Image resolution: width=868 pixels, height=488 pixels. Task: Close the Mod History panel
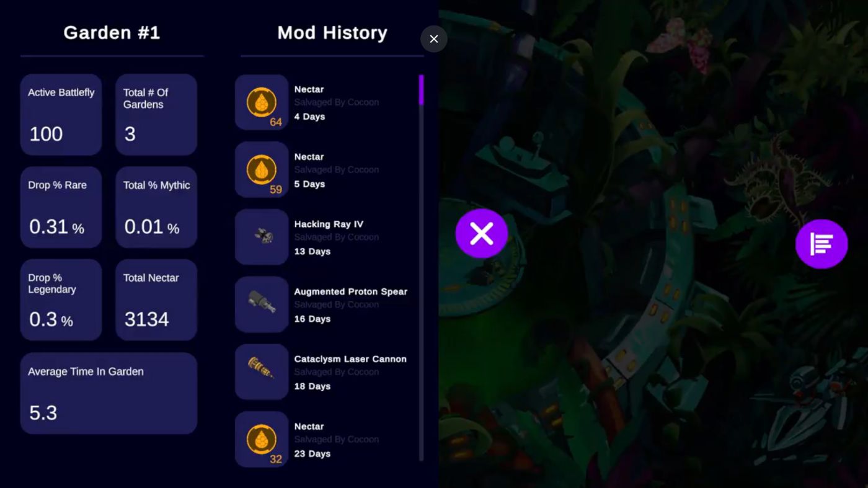pyautogui.click(x=434, y=39)
